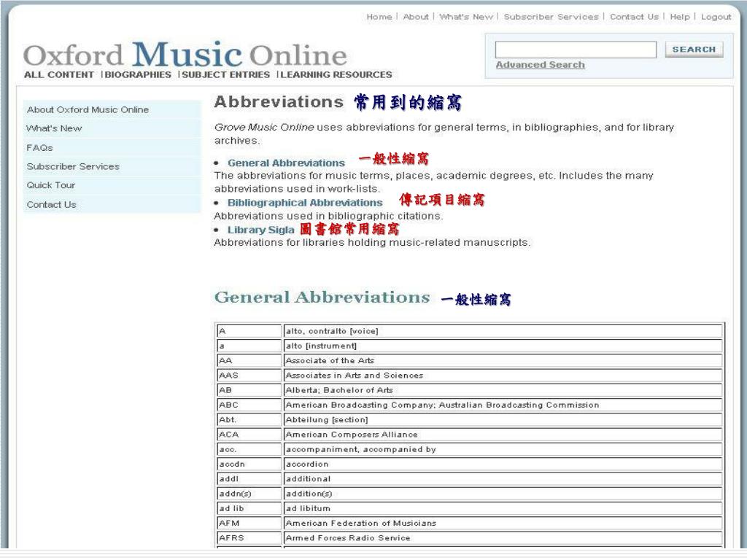Click the 'General Abbreviations' section heading
Image resolution: width=747 pixels, height=560 pixels.
(322, 297)
